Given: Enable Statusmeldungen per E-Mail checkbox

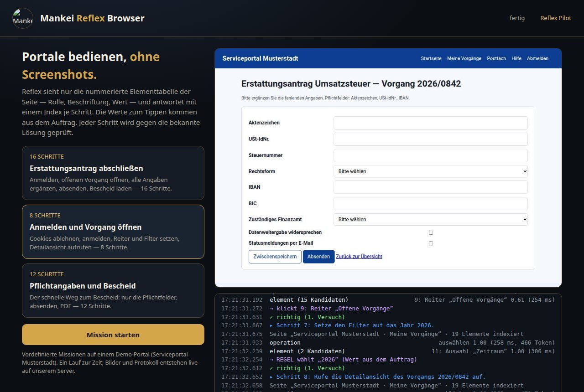Looking at the screenshot, I should (x=431, y=243).
